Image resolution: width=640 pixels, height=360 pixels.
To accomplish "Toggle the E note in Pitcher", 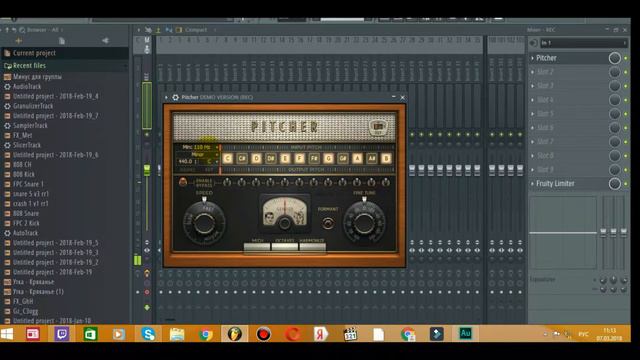I will 285,158.
